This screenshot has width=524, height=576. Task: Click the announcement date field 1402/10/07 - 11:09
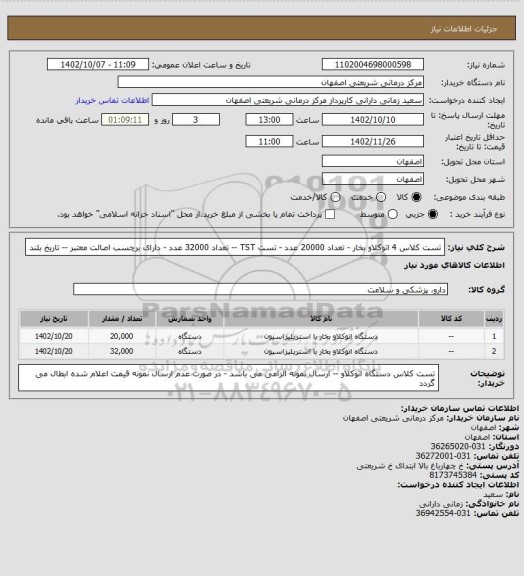(98, 64)
